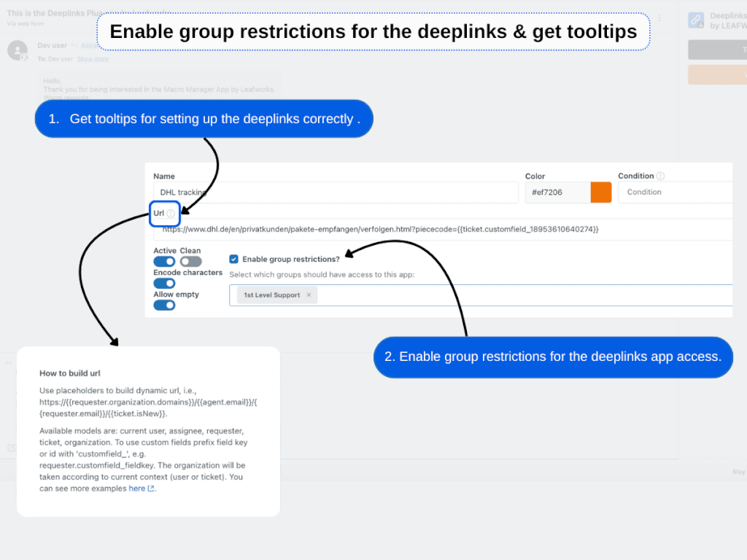Open the external link icon after the word here
Viewport: 747px width, 560px height.
pyautogui.click(x=151, y=488)
